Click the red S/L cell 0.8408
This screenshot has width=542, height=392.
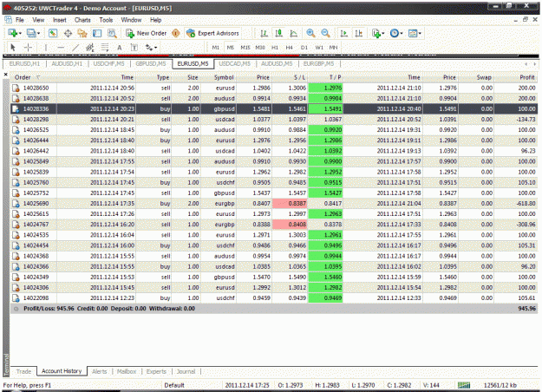pos(290,225)
